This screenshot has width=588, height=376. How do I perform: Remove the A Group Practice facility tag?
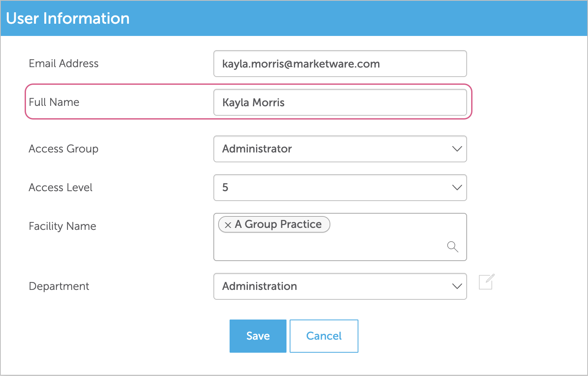click(x=228, y=225)
